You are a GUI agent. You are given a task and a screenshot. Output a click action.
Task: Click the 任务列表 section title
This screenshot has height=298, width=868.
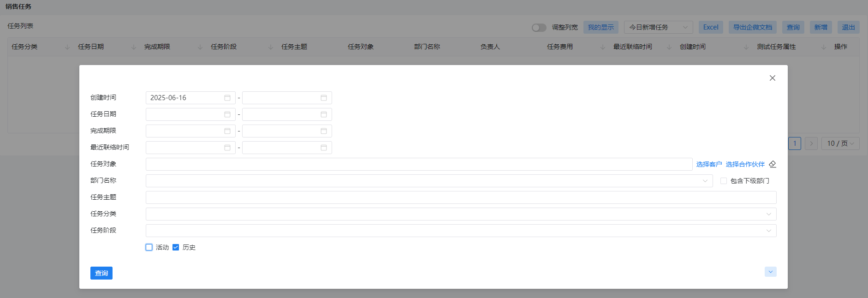[x=20, y=26]
